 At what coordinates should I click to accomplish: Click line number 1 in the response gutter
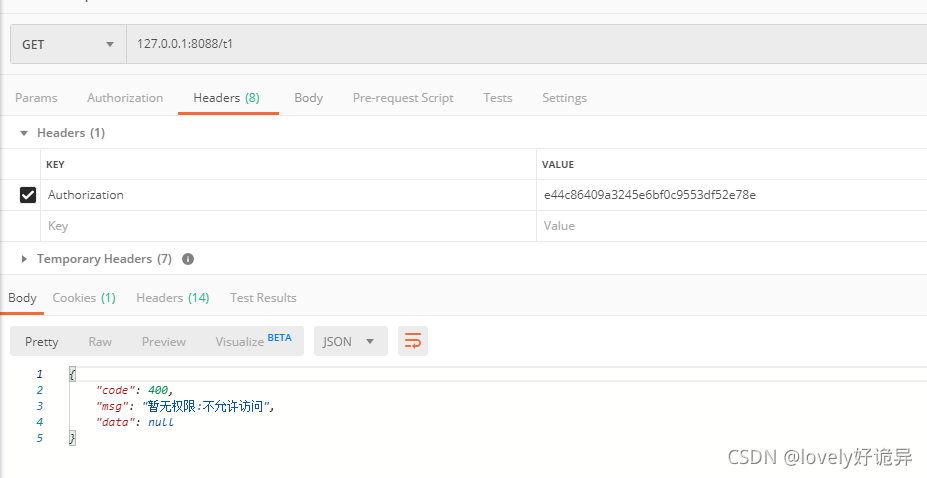tap(40, 374)
